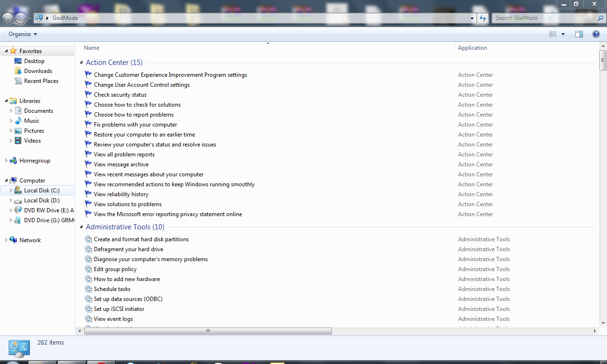Open Help with the blue question mark
This screenshot has height=364, width=607.
click(x=596, y=34)
